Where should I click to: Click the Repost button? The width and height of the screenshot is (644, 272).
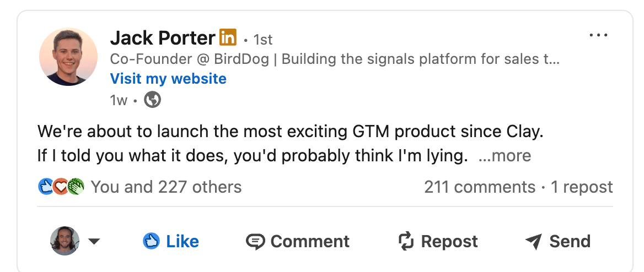(438, 241)
